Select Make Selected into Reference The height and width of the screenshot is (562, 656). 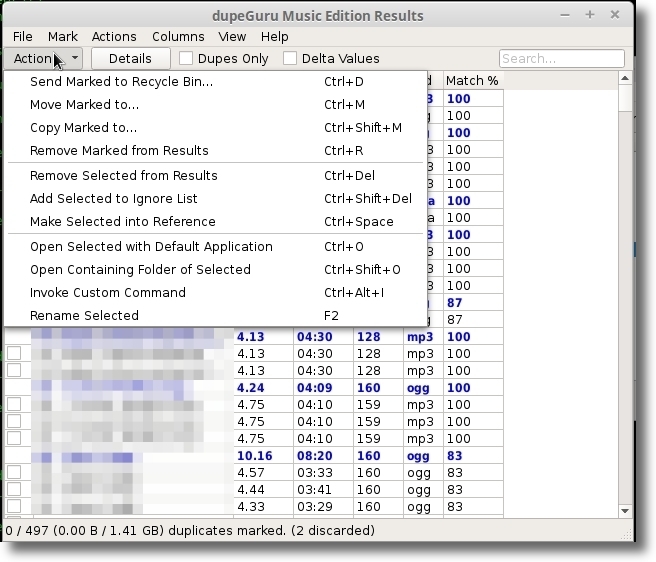coord(215,222)
